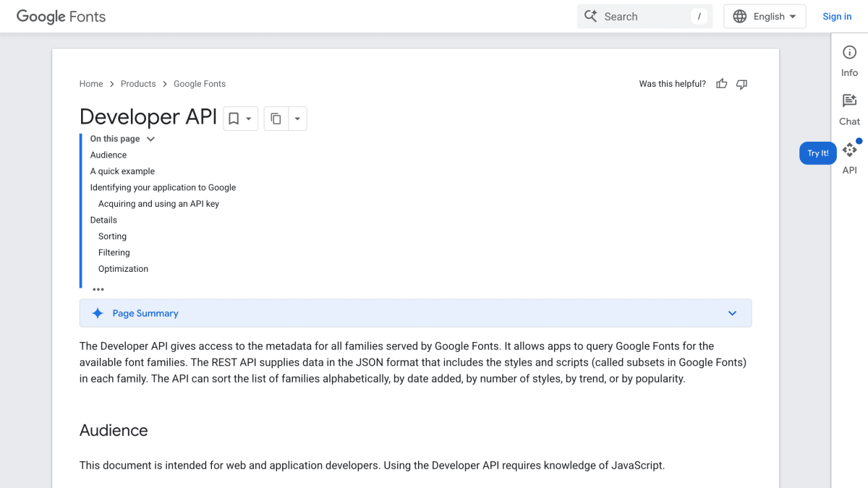Click the Page Summary sparkle icon
This screenshot has height=488, width=868.
click(98, 313)
